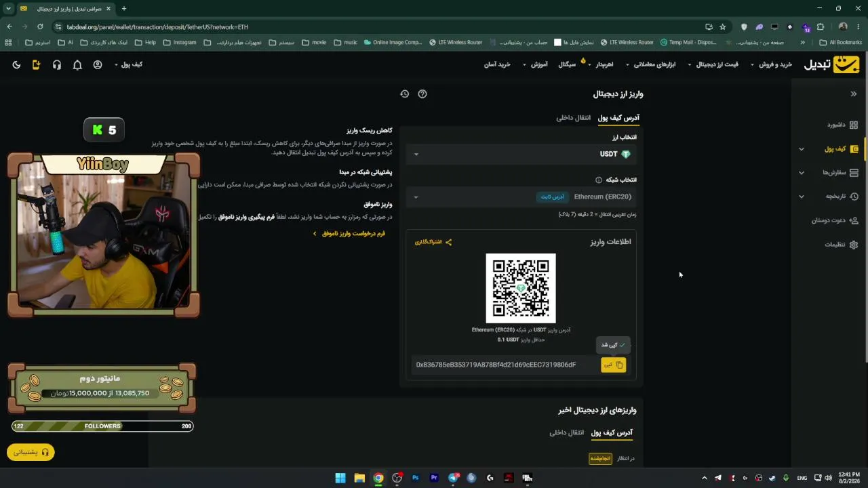The image size is (868, 488).
Task: Open support via the headset icon in header
Action: [57, 64]
